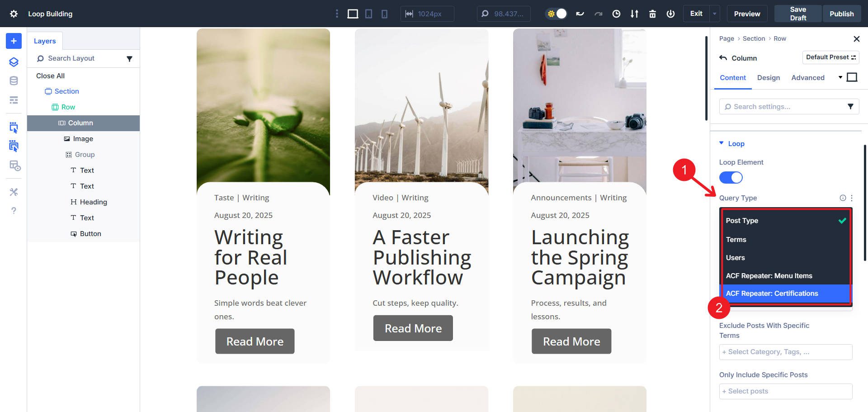Open the three-dot options menu in top bar
868x412 pixels.
pos(337,14)
